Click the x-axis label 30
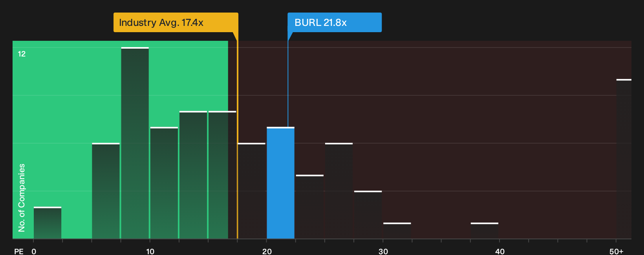Image resolution: width=644 pixels, height=255 pixels. coord(383,251)
